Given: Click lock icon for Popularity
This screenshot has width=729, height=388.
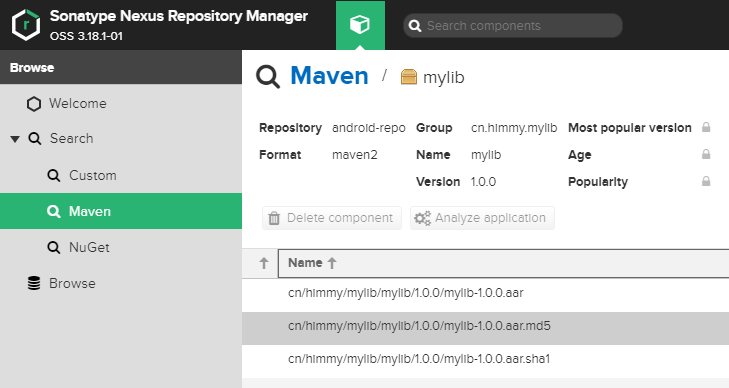Looking at the screenshot, I should coord(706,181).
